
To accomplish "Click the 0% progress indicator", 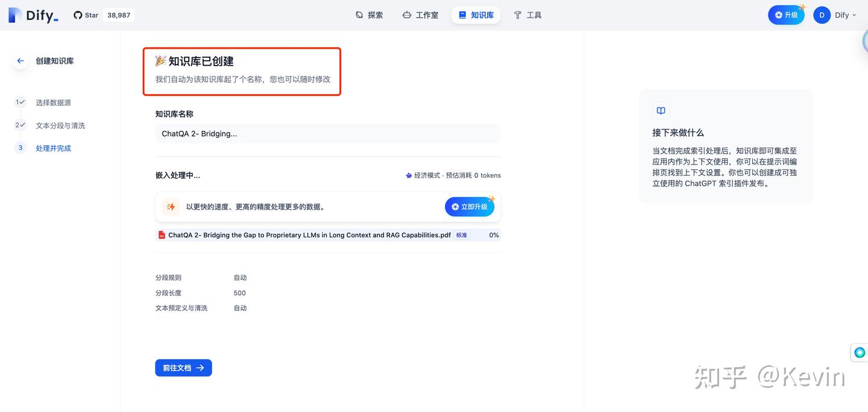I will click(494, 236).
